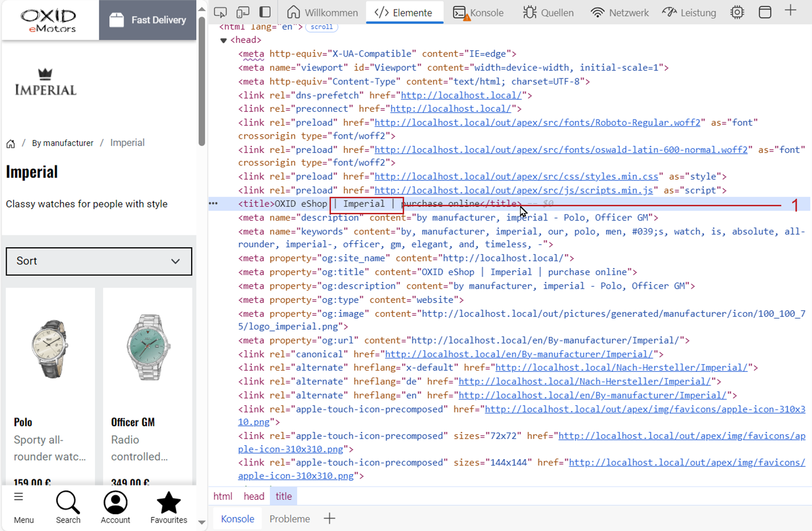This screenshot has width=812, height=531.
Task: Click the OXID eMotors logo
Action: coord(49,20)
